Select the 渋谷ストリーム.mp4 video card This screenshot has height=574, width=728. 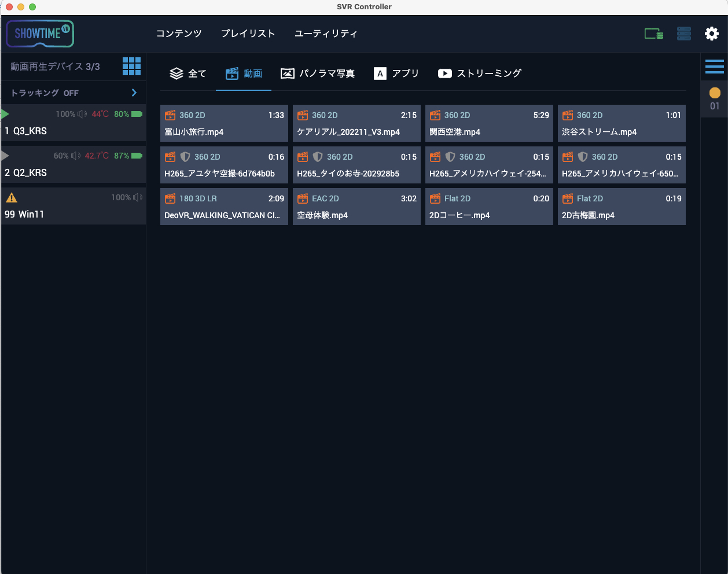(x=622, y=123)
